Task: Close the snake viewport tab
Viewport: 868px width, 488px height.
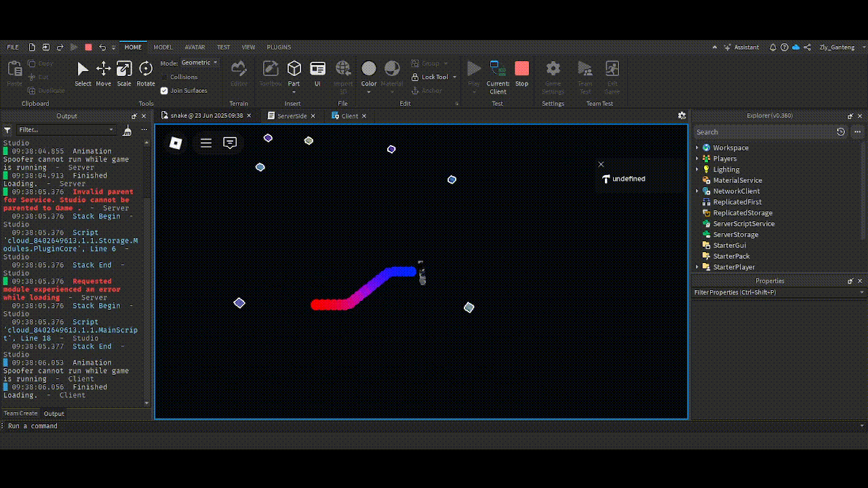Action: pos(249,116)
